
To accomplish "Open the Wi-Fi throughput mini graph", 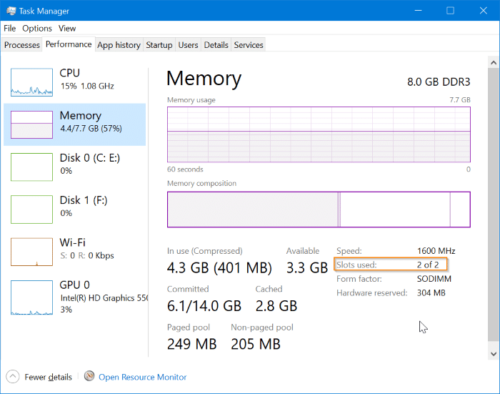I will point(32,252).
